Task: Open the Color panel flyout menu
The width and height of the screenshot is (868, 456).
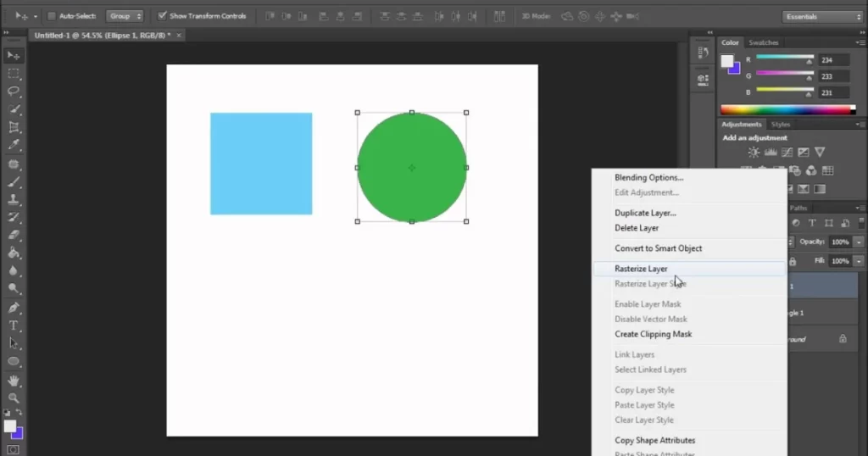Action: [x=860, y=42]
